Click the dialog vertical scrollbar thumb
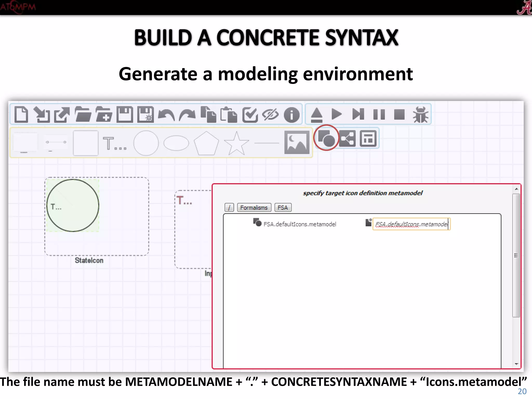The height and width of the screenshot is (399, 532). pyautogui.click(x=516, y=255)
